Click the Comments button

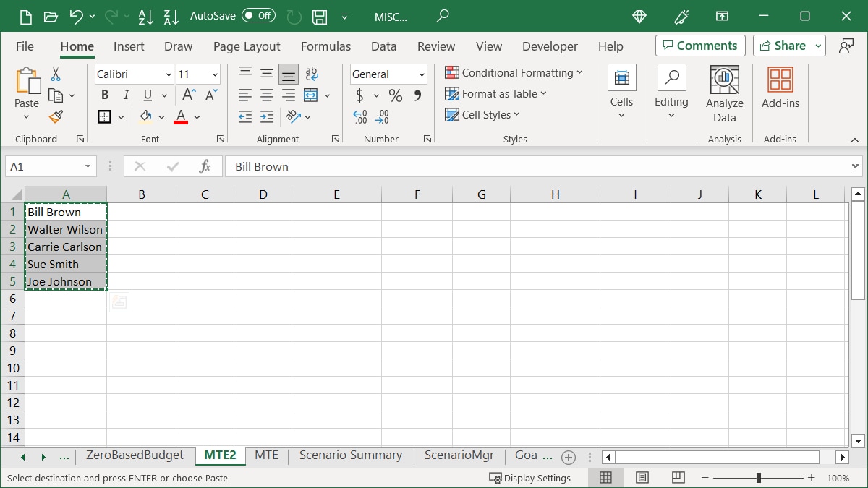pos(699,46)
